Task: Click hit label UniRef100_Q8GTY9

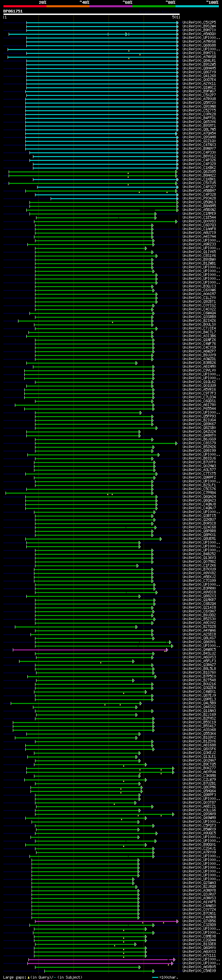Action: [x=199, y=72]
